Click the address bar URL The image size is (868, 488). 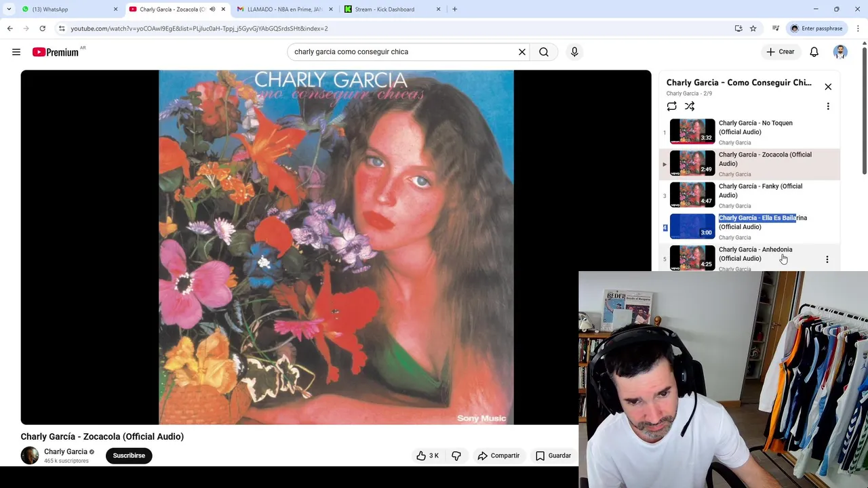pos(199,28)
